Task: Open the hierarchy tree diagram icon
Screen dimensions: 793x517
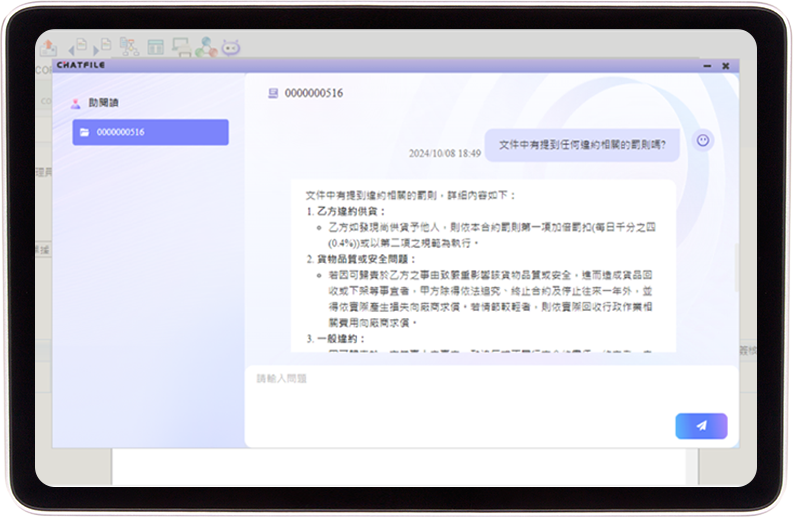Action: click(129, 46)
